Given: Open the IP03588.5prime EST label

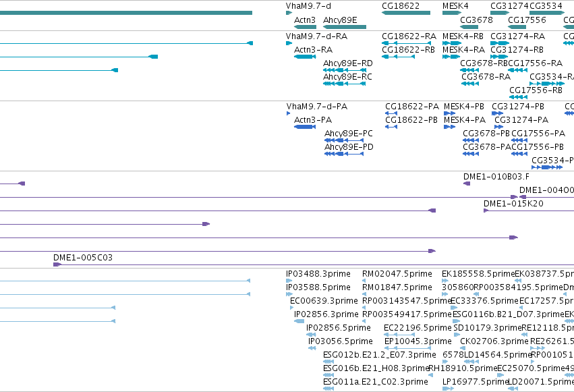Looking at the screenshot, I should [318, 287].
